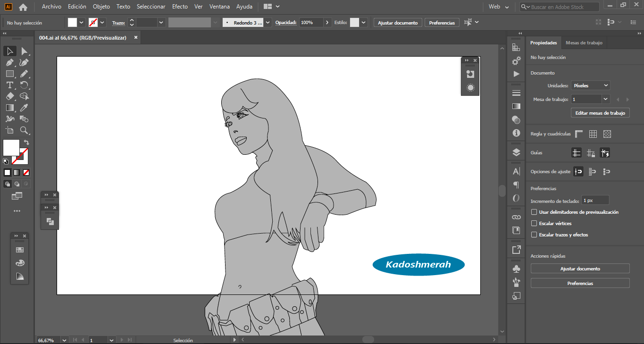Click Ajustar documento in control bar
This screenshot has height=344, width=644.
point(398,23)
